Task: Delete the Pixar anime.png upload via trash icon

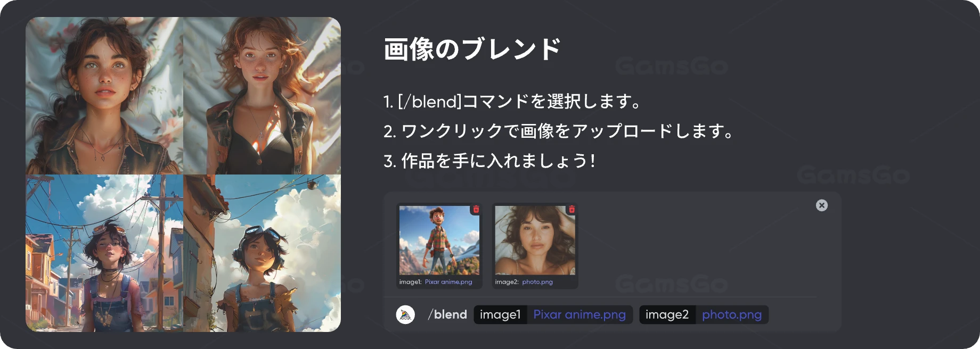Action: pos(476,210)
